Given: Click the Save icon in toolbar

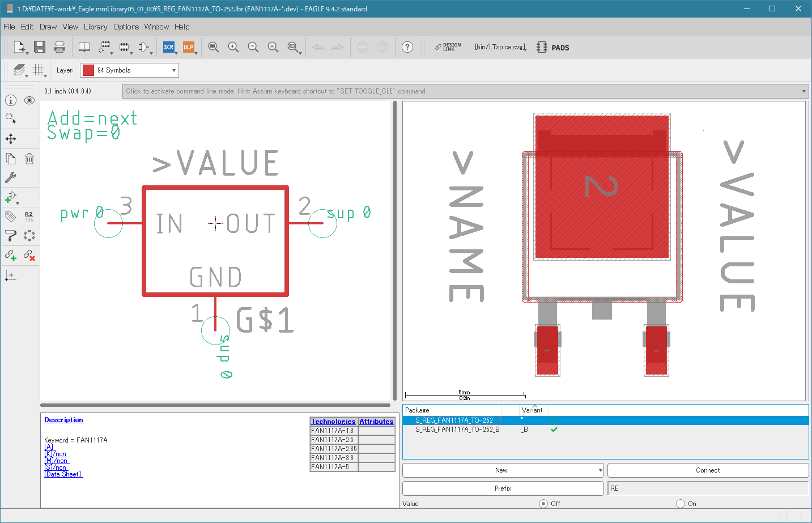Looking at the screenshot, I should tap(39, 47).
